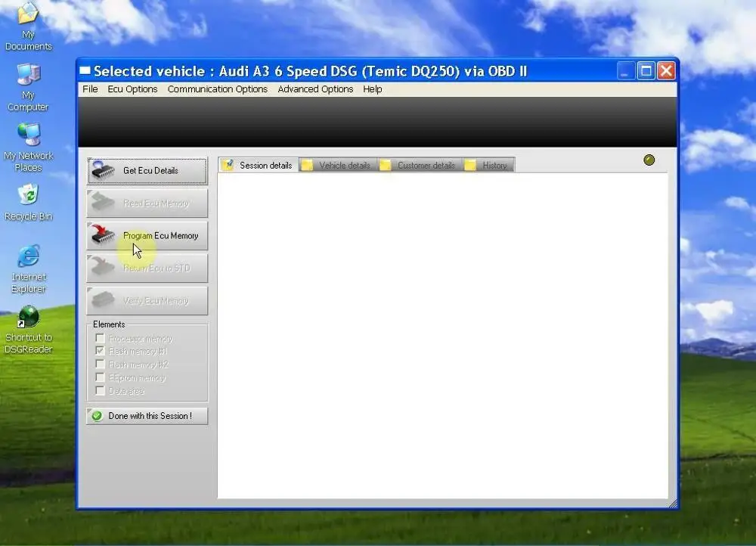
Task: Click the round status indicator light
Action: tap(649, 160)
